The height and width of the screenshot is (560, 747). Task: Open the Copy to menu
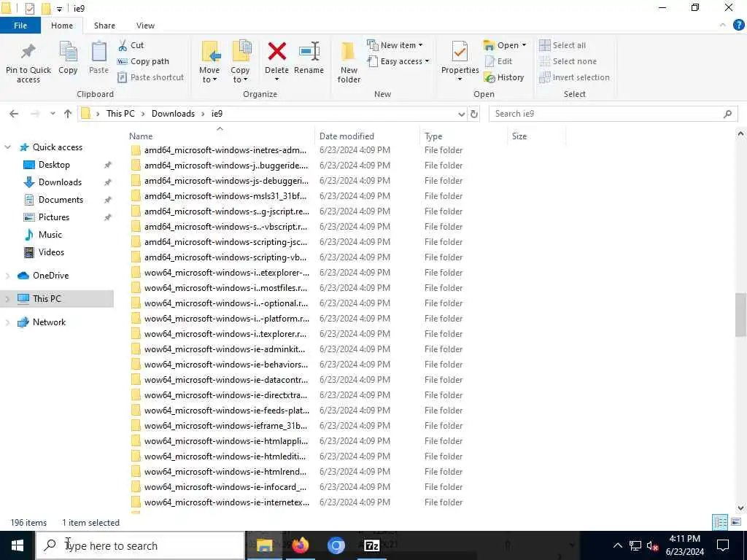(x=240, y=62)
